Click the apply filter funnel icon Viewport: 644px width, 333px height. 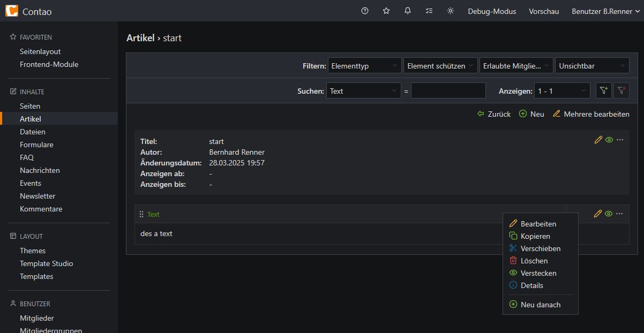(x=604, y=90)
